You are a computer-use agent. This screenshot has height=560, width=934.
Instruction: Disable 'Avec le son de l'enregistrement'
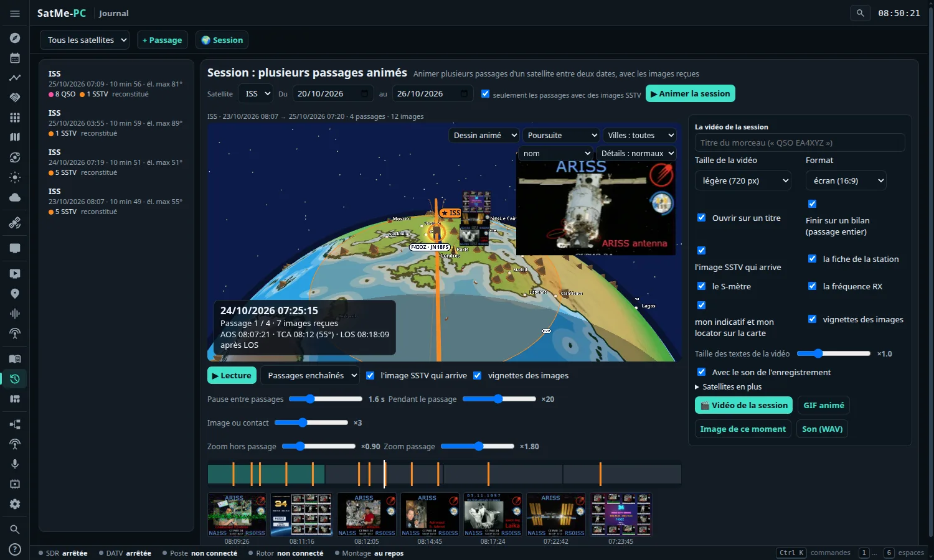(701, 372)
